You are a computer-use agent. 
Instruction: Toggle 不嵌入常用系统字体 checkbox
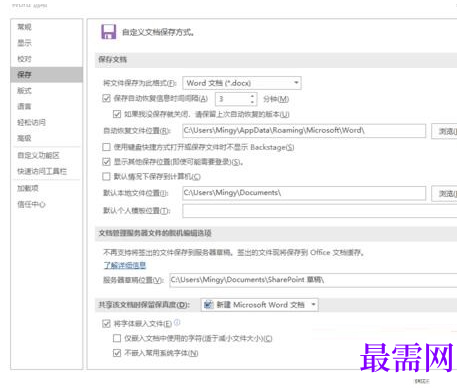point(117,353)
